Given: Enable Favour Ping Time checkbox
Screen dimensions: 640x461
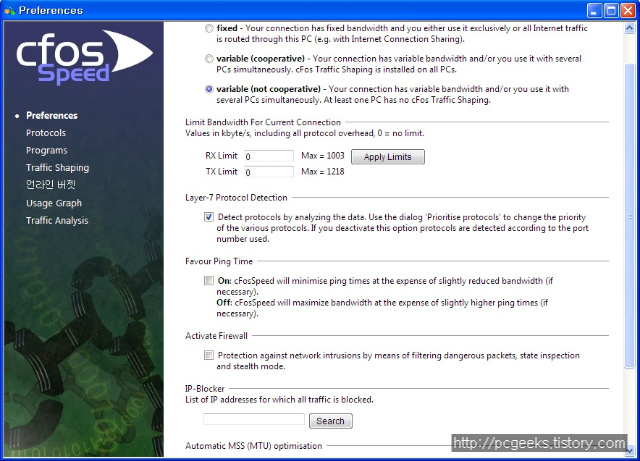Looking at the screenshot, I should pos(209,281).
